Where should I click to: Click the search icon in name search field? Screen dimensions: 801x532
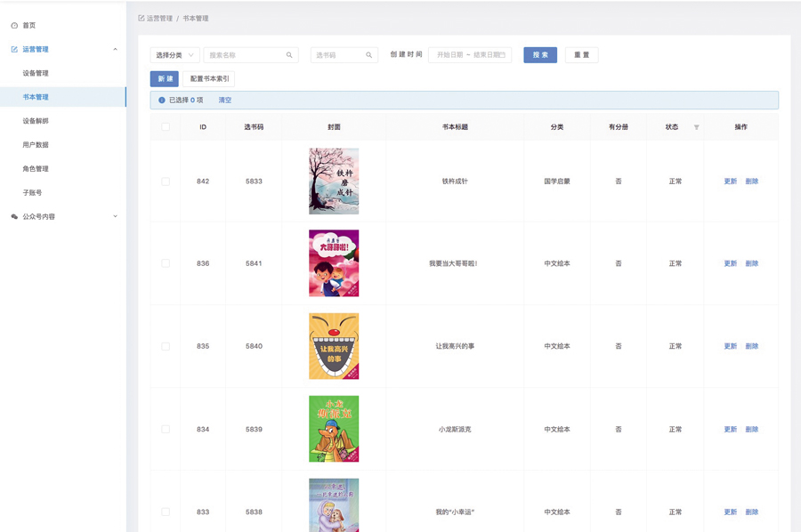pyautogui.click(x=289, y=55)
